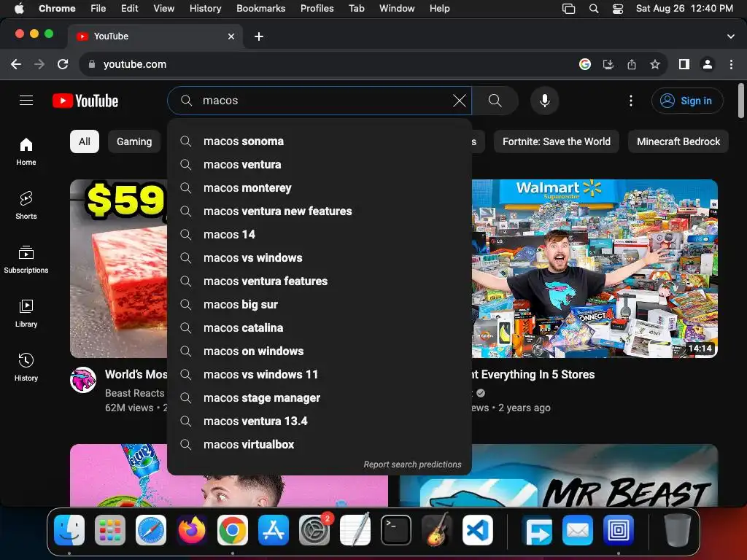Choose suggestion macos ventura
The image size is (747, 560).
point(320,164)
